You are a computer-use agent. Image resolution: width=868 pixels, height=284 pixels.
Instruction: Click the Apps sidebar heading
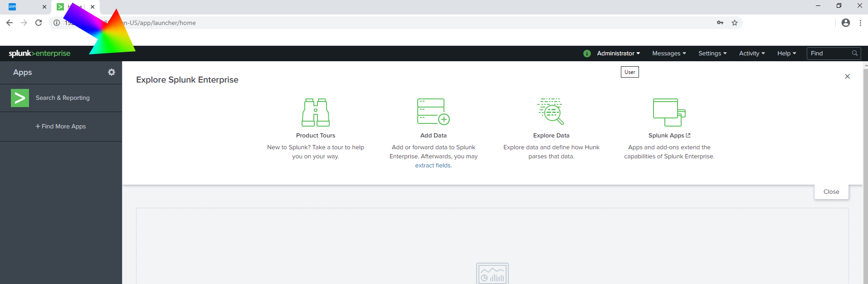coord(23,72)
